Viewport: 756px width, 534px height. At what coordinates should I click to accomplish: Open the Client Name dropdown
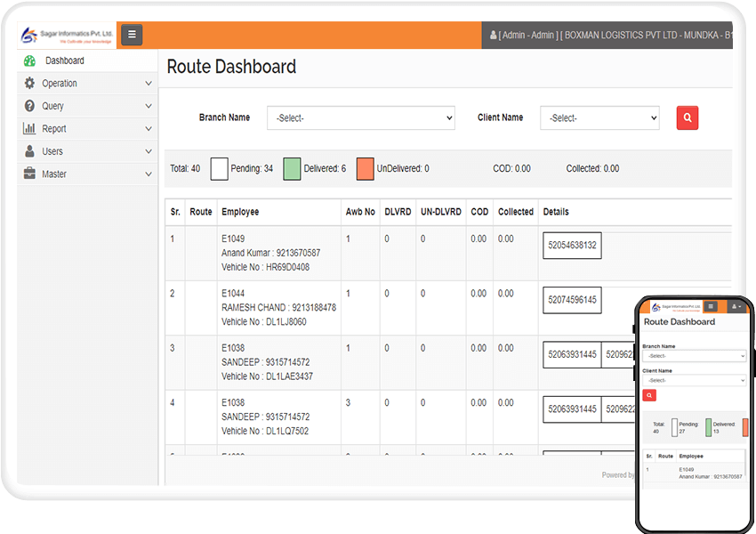pos(599,117)
